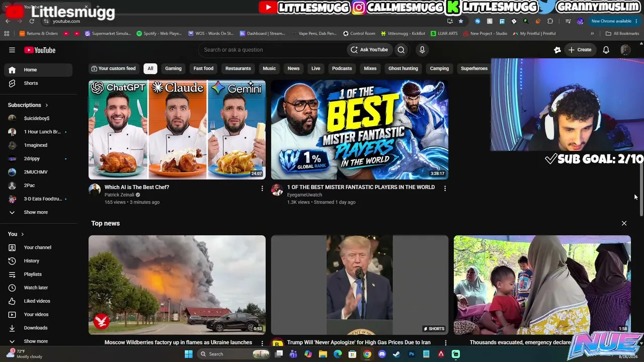Screen dimensions: 644x362
Task: Open options for Moscow Wildberries news video
Action: (262, 343)
